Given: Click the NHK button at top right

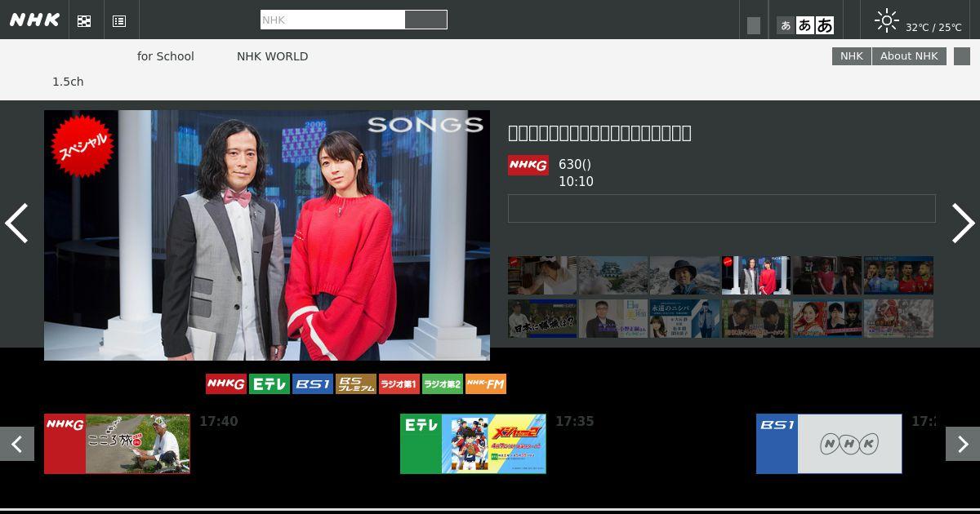Looking at the screenshot, I should [852, 56].
